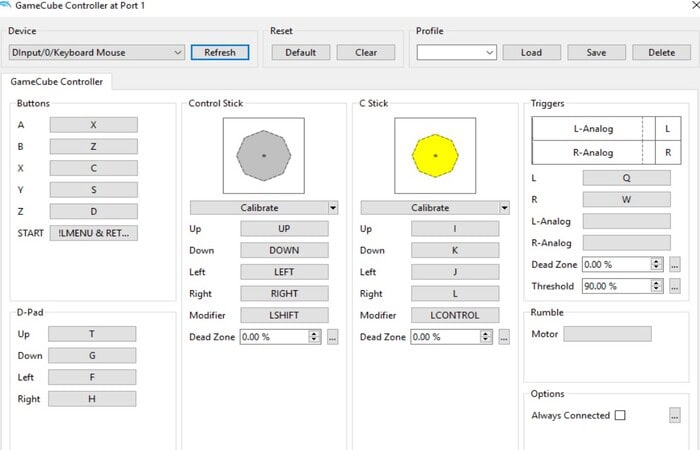This screenshot has width=700, height=450.
Task: Assign the empty R-Analog binding
Action: (627, 243)
